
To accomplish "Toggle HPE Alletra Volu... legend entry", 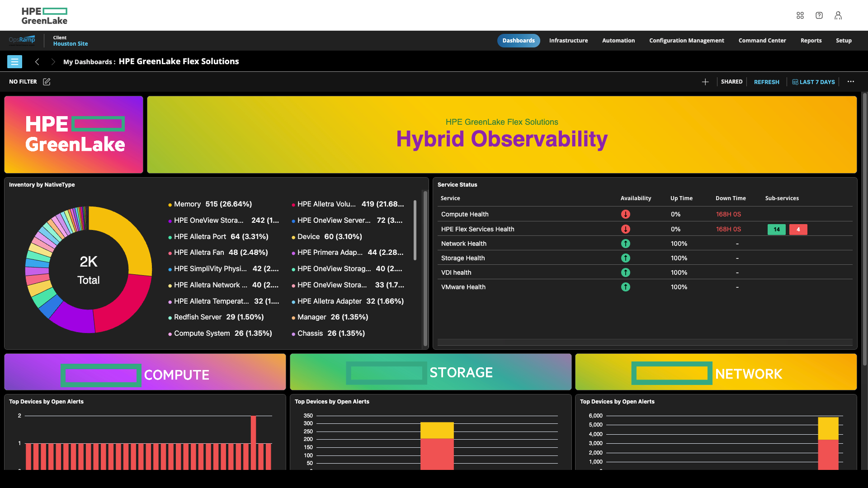I will click(348, 204).
